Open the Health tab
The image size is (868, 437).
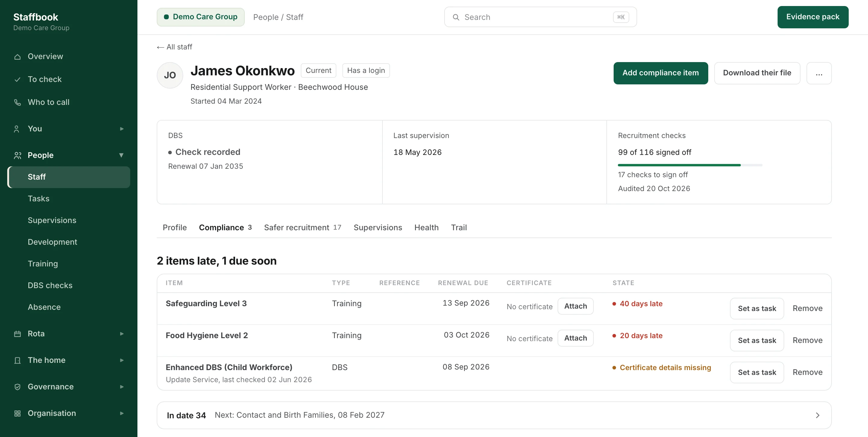[x=426, y=228]
